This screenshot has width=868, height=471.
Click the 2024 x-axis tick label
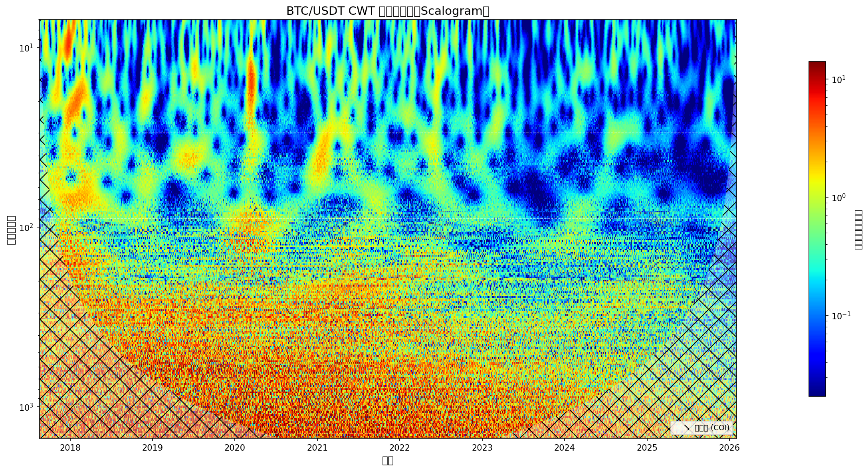click(x=565, y=448)
